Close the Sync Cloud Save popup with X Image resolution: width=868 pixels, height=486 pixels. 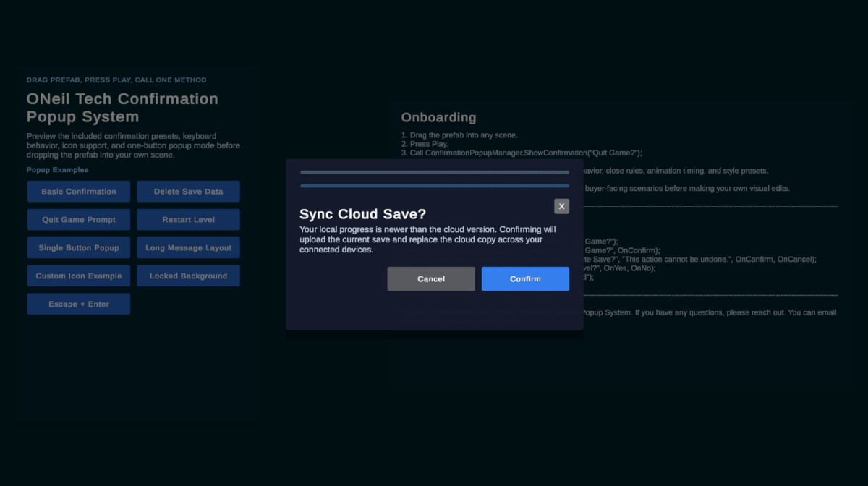[561, 206]
